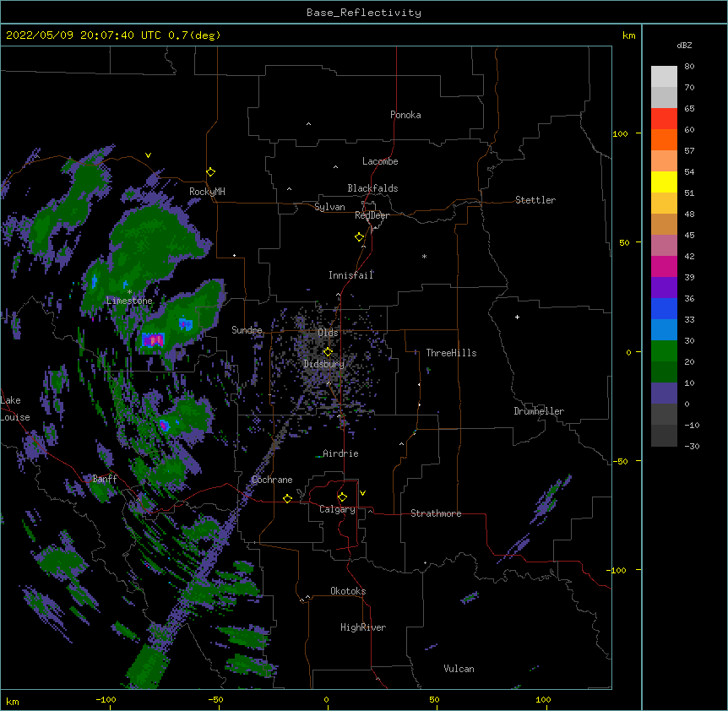Click the Didsbury town label
Screen dimensions: 728x711
(x=324, y=364)
